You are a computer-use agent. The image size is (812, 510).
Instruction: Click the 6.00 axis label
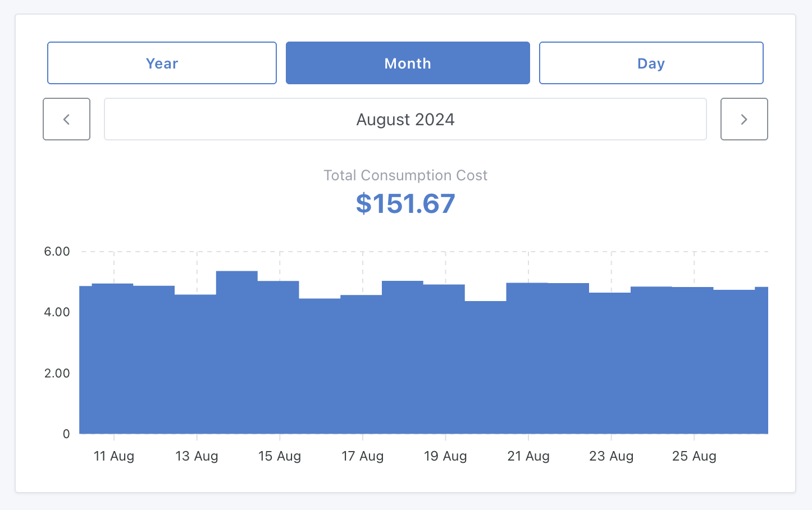click(57, 251)
